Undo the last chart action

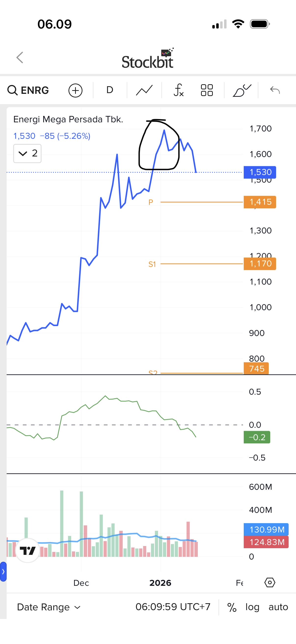click(275, 90)
